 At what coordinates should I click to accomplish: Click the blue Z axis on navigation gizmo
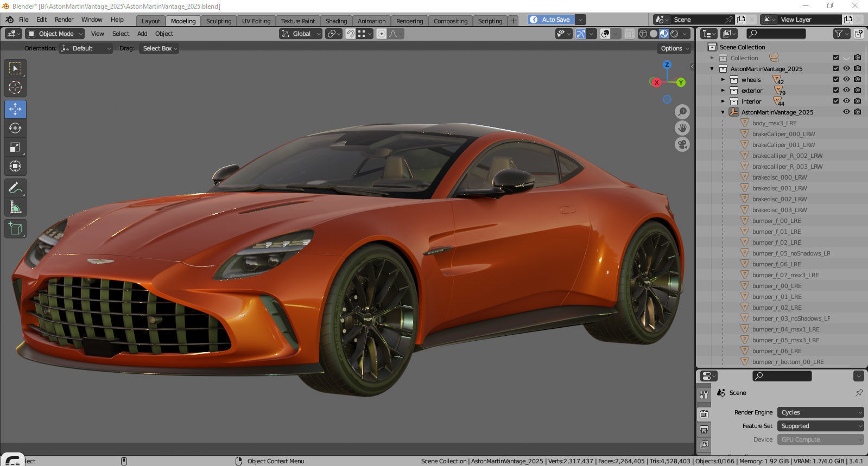[x=667, y=65]
